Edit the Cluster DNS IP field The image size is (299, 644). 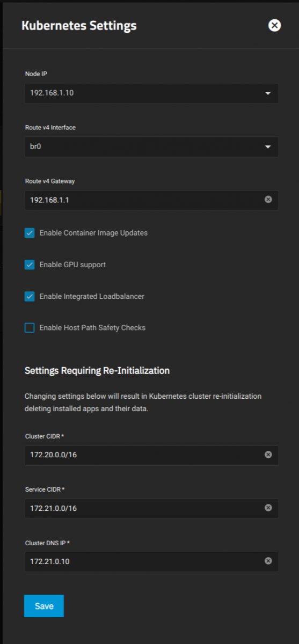click(143, 561)
